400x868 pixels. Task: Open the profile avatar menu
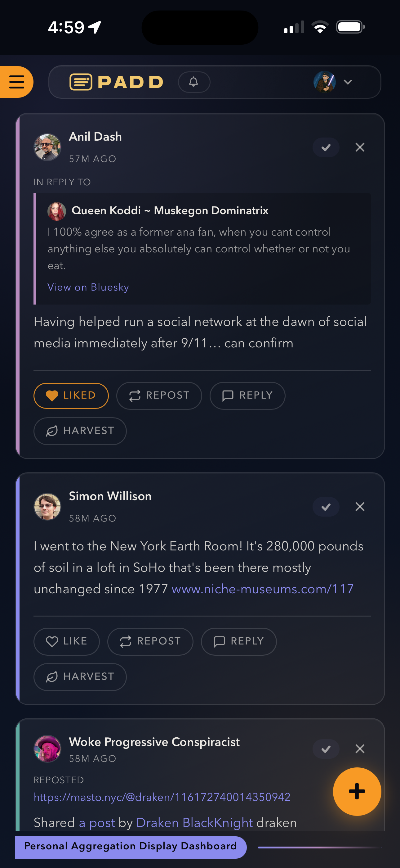[324, 82]
